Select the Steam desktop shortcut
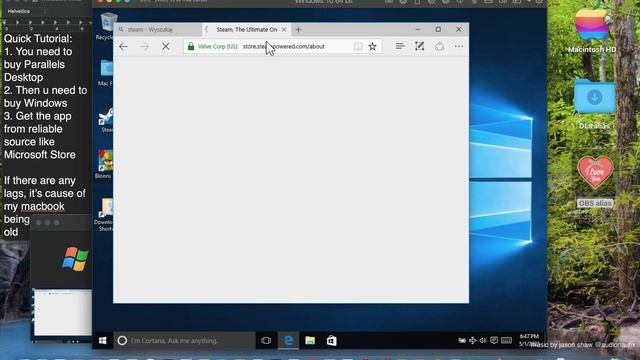 coord(106,120)
